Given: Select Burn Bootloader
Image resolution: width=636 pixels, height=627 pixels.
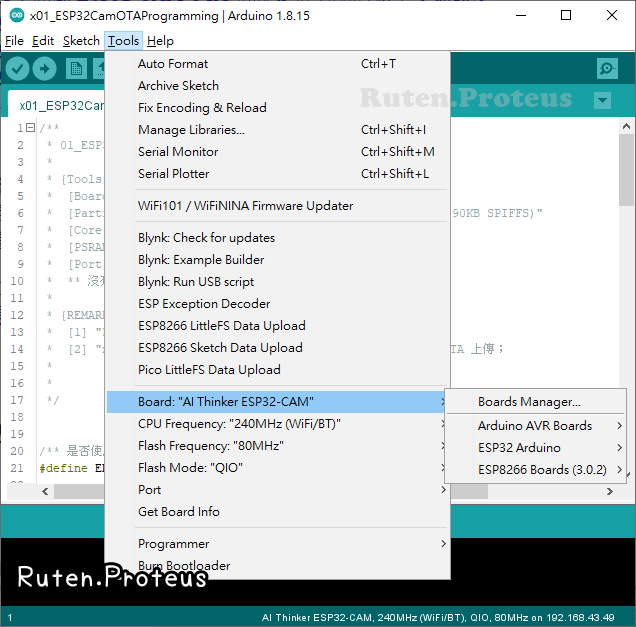Looking at the screenshot, I should click(x=278, y=566).
